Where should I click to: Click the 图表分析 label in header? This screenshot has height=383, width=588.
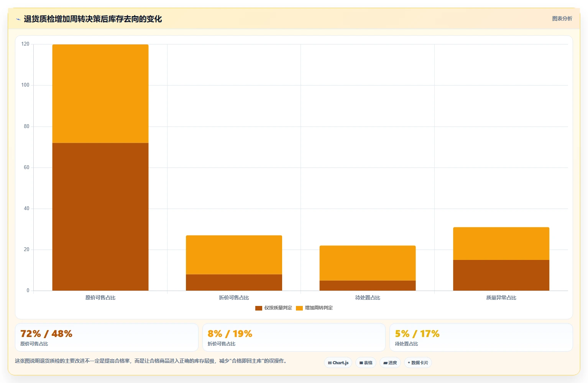coord(562,18)
